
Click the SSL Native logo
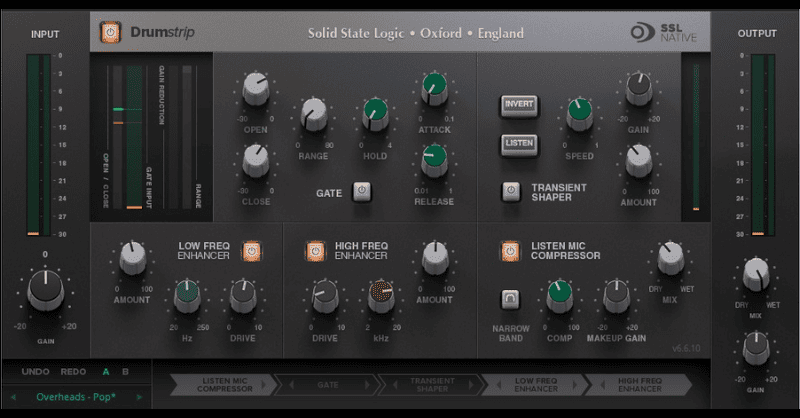pos(663,33)
